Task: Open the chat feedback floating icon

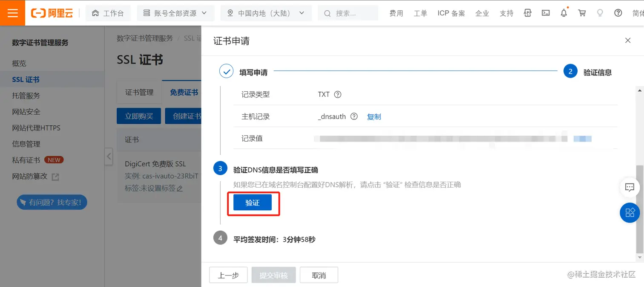Action: 630,187
